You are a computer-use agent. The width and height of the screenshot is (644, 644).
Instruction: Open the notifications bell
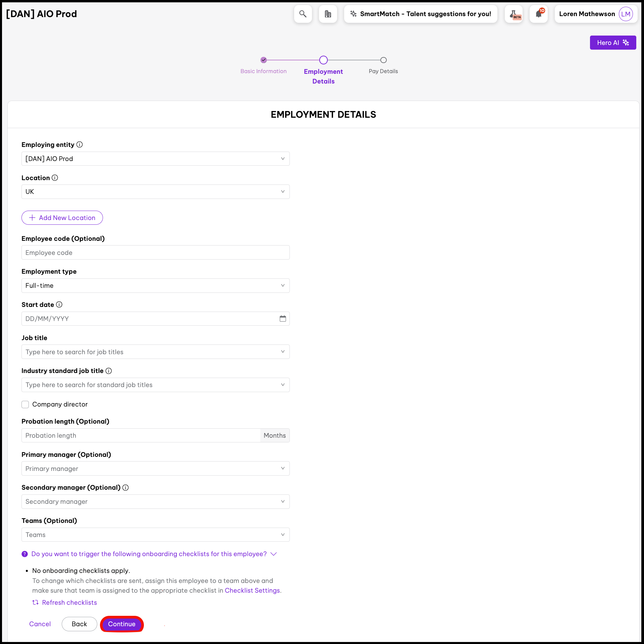pos(539,14)
